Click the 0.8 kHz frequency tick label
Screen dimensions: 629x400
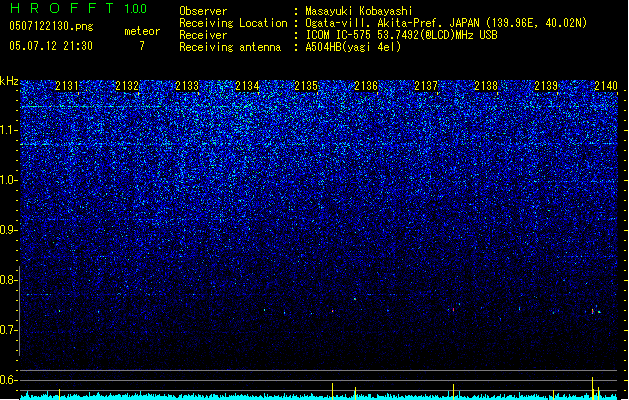point(9,280)
